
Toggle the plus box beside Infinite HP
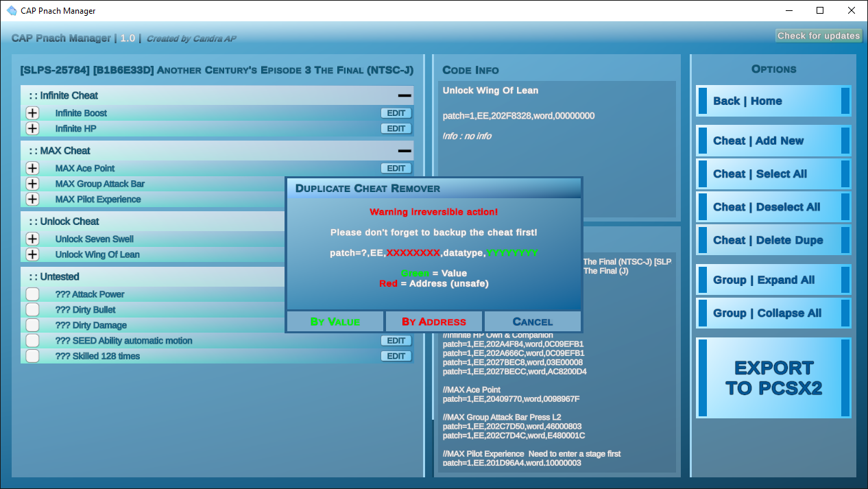(x=32, y=128)
